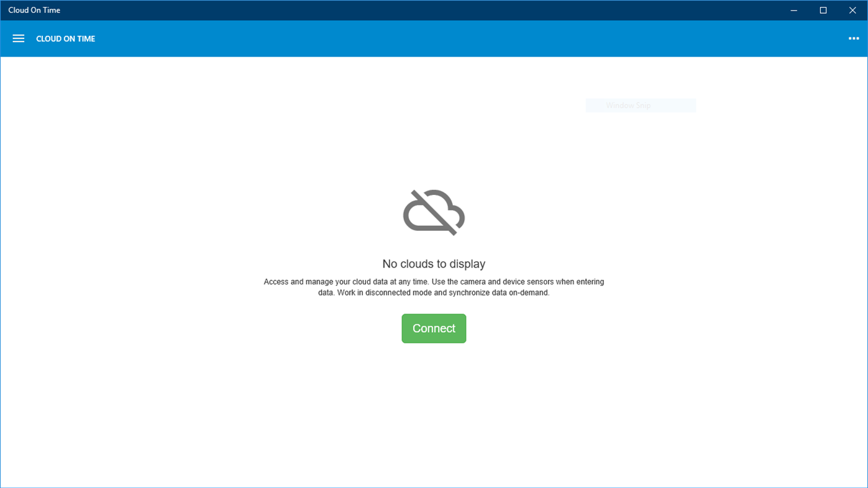Screen dimensions: 868x488
Task: Click the empty workspace area below Connect
Action: [x=434, y=410]
